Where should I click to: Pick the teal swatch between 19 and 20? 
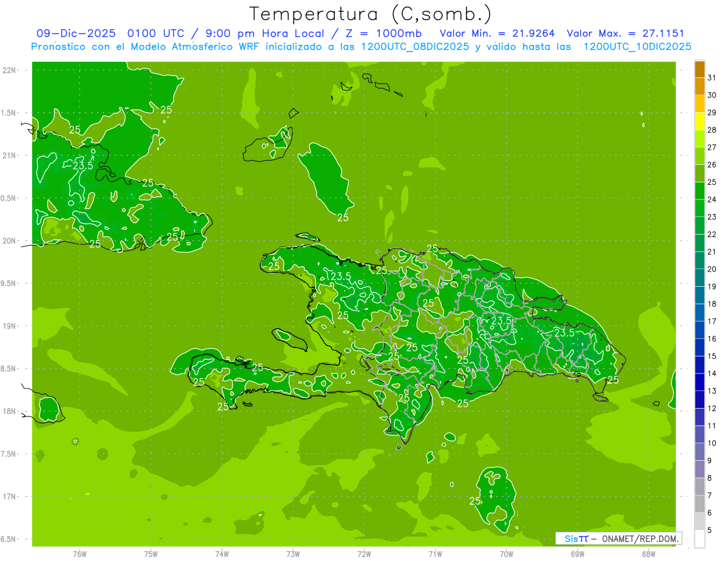[699, 278]
